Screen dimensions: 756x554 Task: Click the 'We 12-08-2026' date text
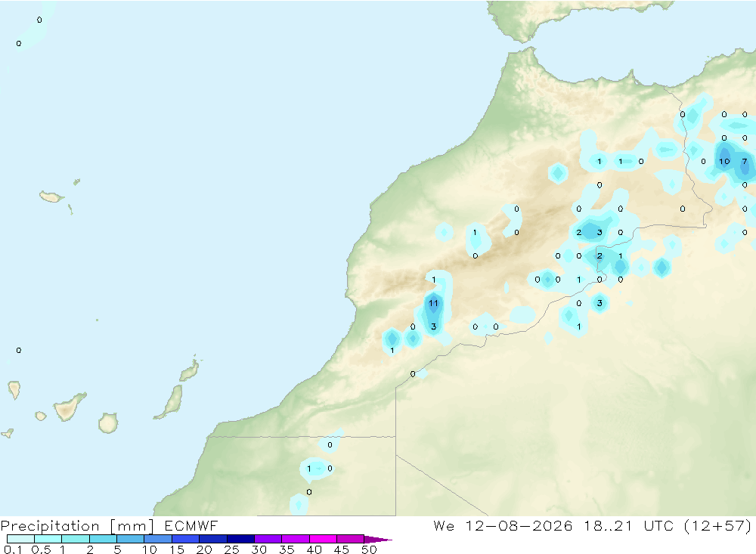point(503,525)
